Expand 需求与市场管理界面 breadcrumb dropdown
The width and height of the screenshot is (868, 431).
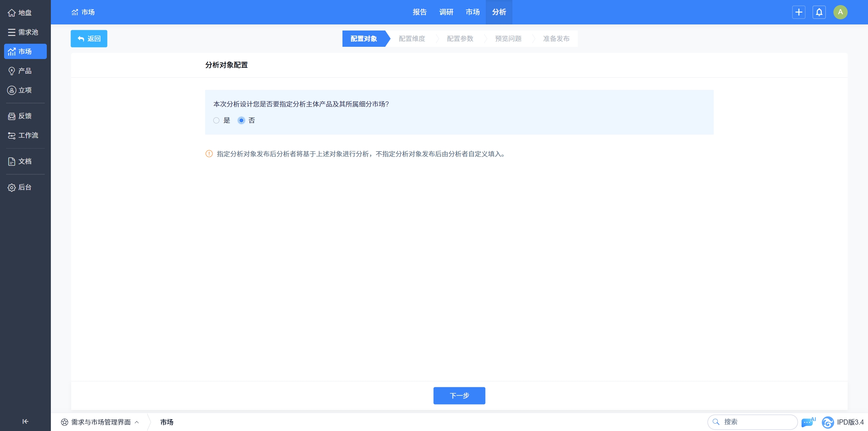(x=100, y=422)
